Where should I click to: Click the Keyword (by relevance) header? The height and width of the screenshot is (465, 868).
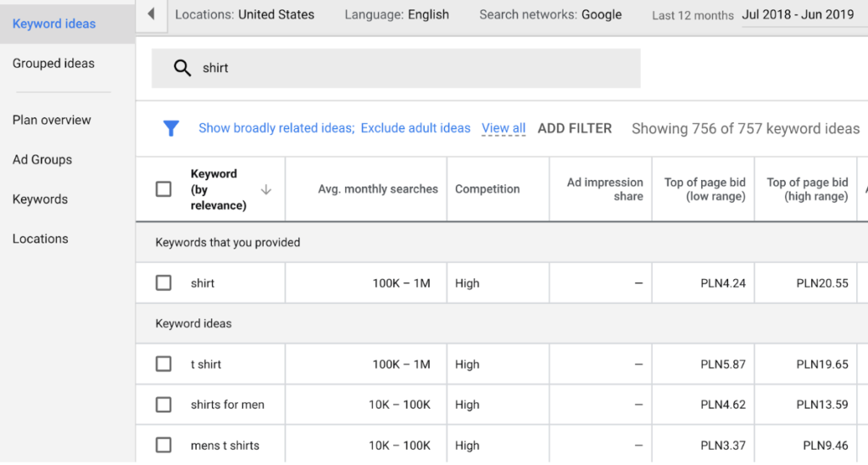[218, 189]
